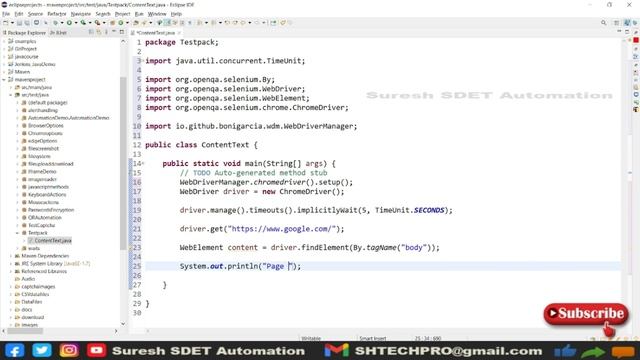Image resolution: width=640 pixels, height=360 pixels.
Task: Open the Window menu
Action: (157, 14)
